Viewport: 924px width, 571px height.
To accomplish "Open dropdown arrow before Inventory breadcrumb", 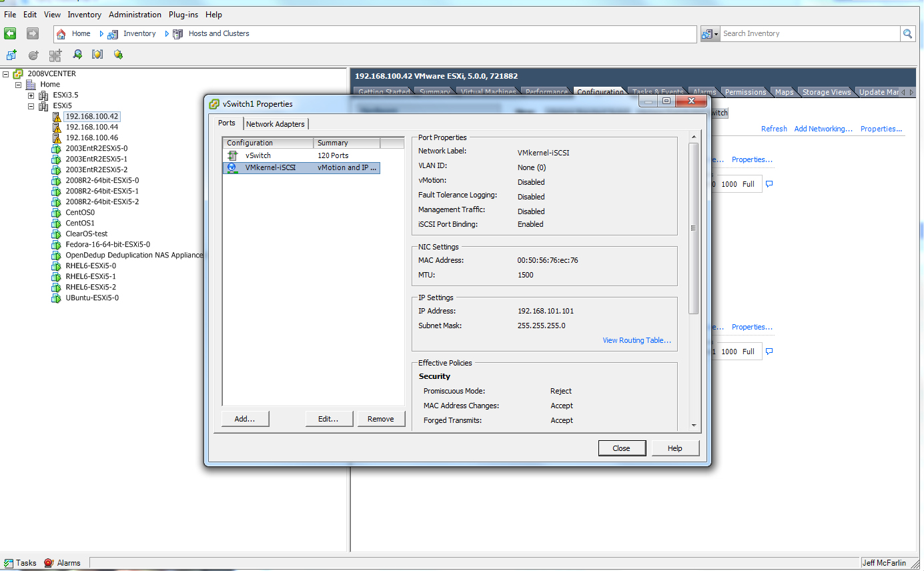I will 101,33.
